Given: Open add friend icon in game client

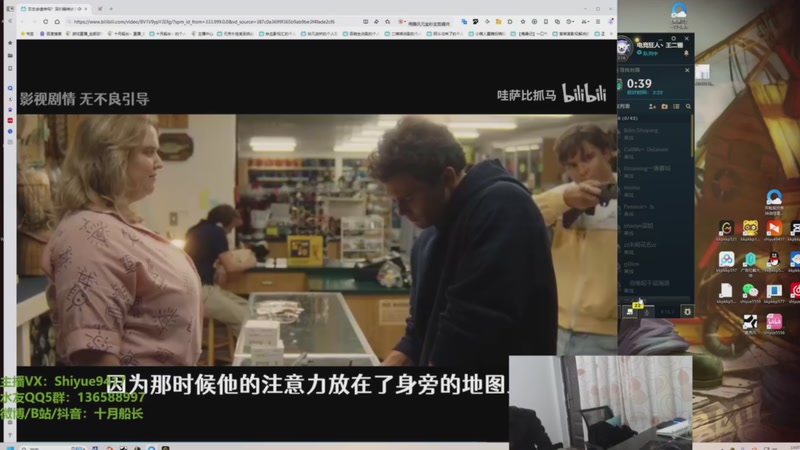Looking at the screenshot, I should pyautogui.click(x=652, y=107).
